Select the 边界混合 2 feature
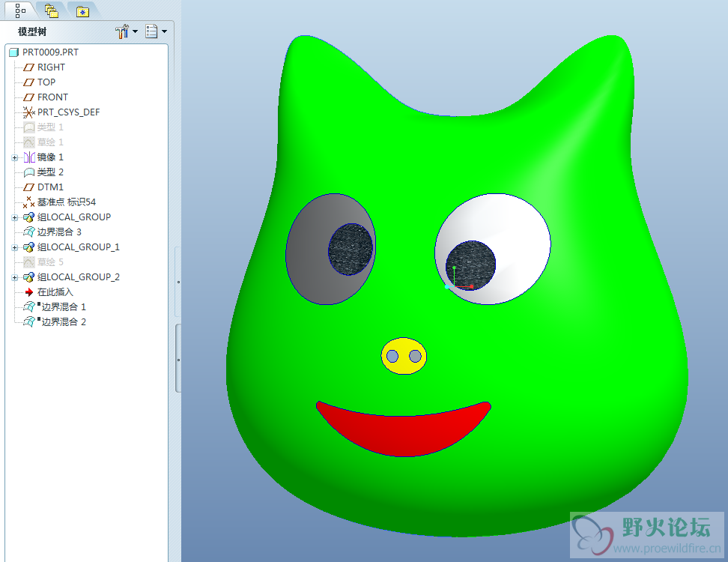Image resolution: width=728 pixels, height=562 pixels. (x=62, y=322)
